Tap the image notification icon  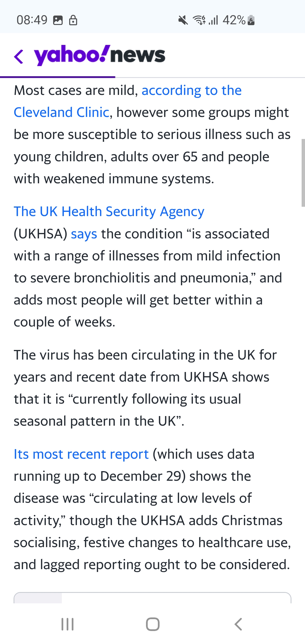tap(58, 20)
